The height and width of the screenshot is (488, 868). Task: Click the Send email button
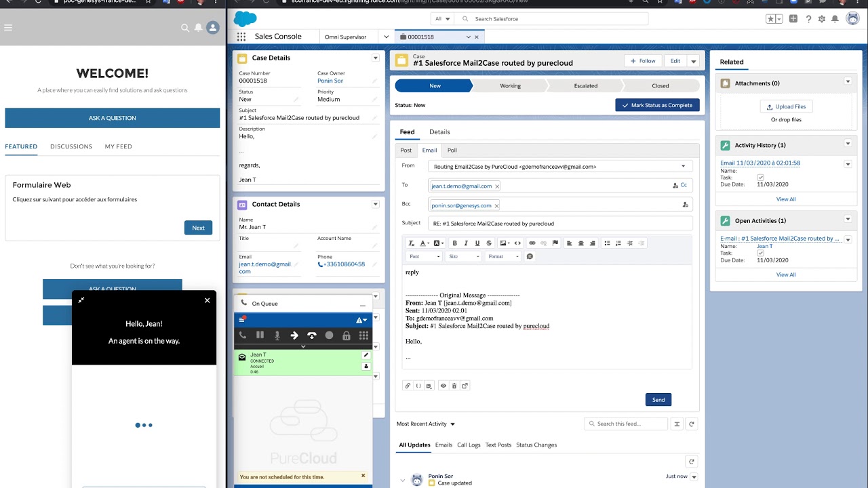tap(658, 400)
